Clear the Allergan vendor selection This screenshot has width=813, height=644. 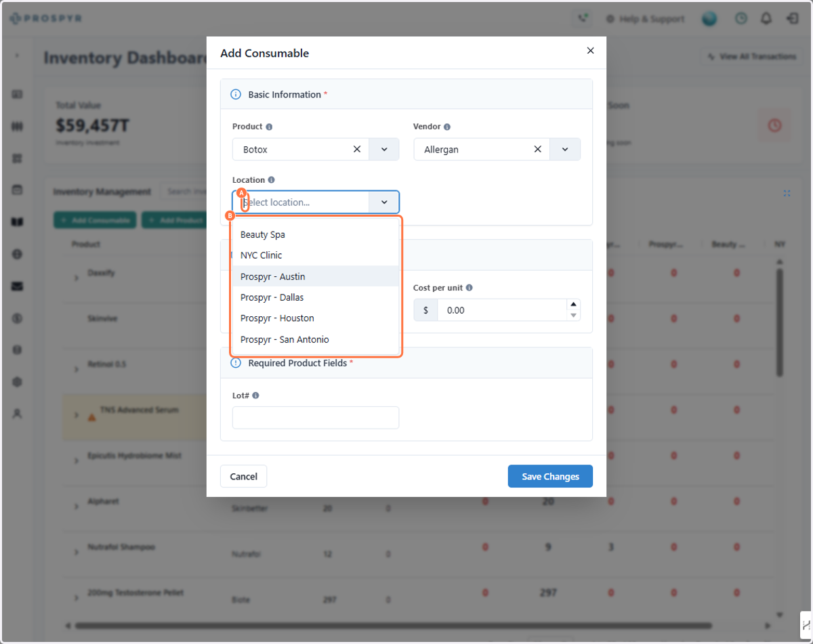coord(538,149)
